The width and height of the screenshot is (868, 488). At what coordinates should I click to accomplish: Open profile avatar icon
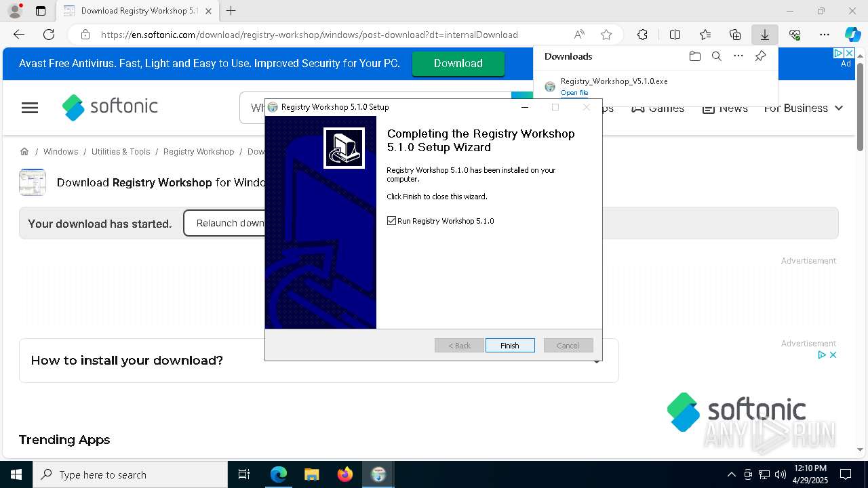click(15, 11)
